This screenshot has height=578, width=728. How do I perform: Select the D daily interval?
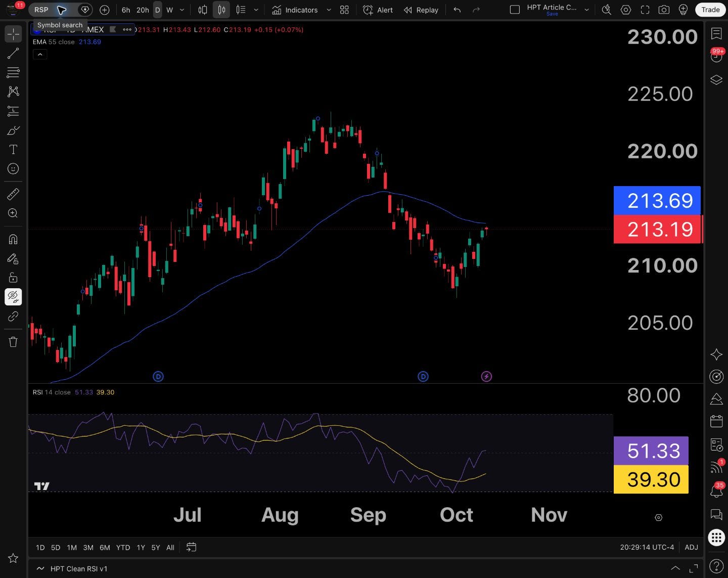click(157, 10)
